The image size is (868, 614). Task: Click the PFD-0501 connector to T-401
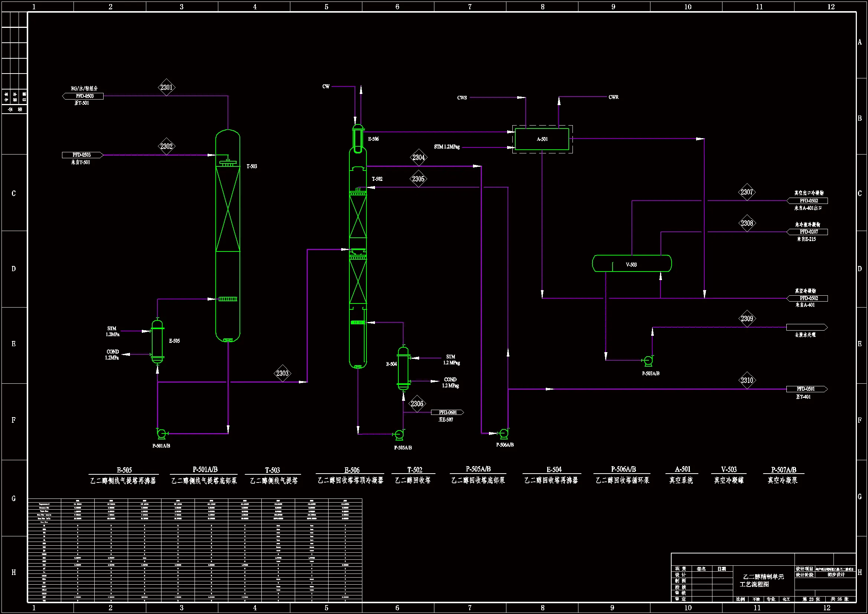(806, 389)
